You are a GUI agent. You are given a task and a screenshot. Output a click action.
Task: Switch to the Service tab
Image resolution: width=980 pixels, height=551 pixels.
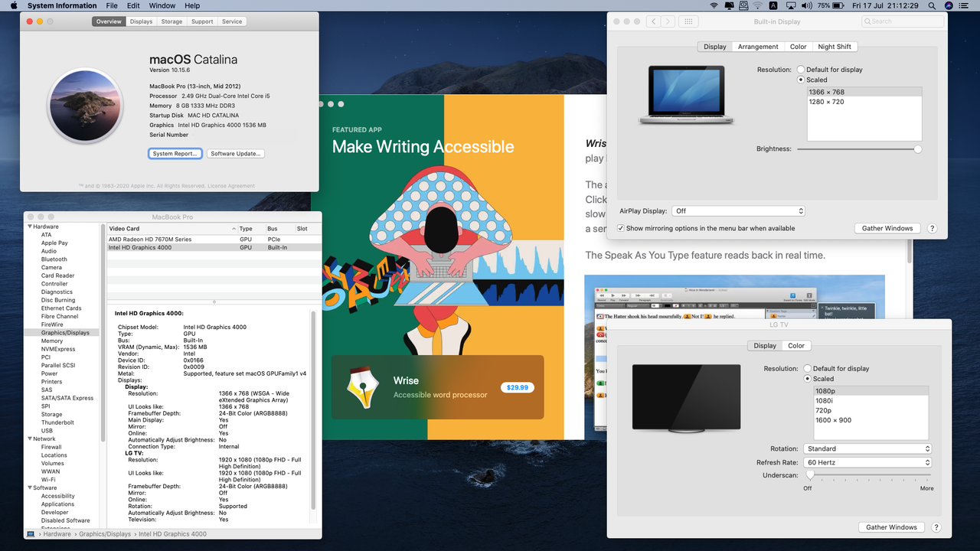coord(232,21)
